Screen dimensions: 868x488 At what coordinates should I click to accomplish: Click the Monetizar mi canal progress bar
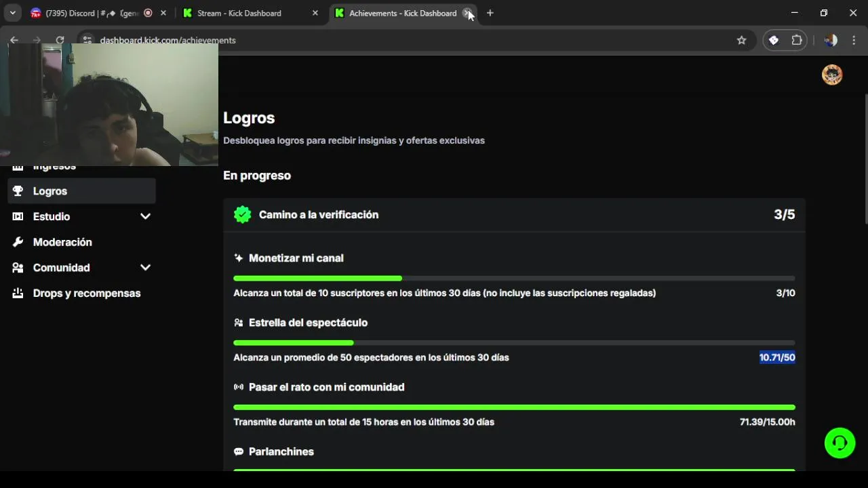click(x=514, y=279)
